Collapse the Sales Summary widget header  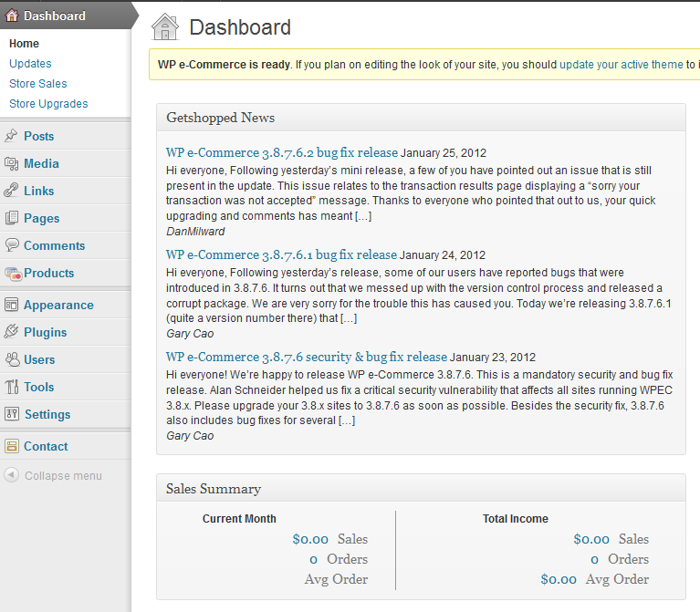(420, 489)
